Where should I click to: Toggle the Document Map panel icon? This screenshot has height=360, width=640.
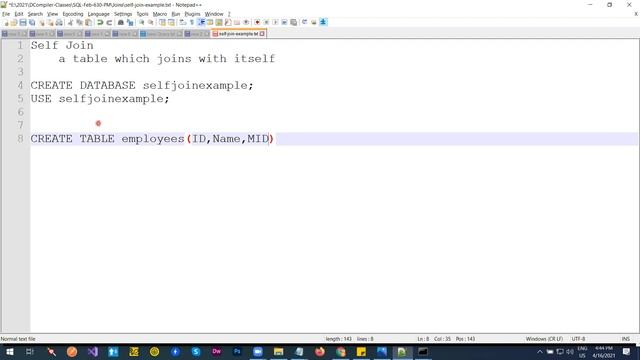tap(219, 22)
